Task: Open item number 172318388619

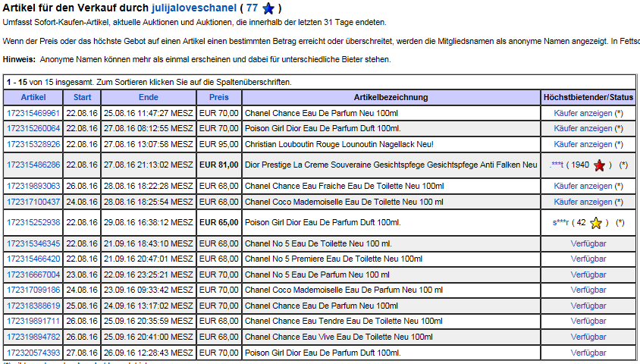Action: (33, 306)
